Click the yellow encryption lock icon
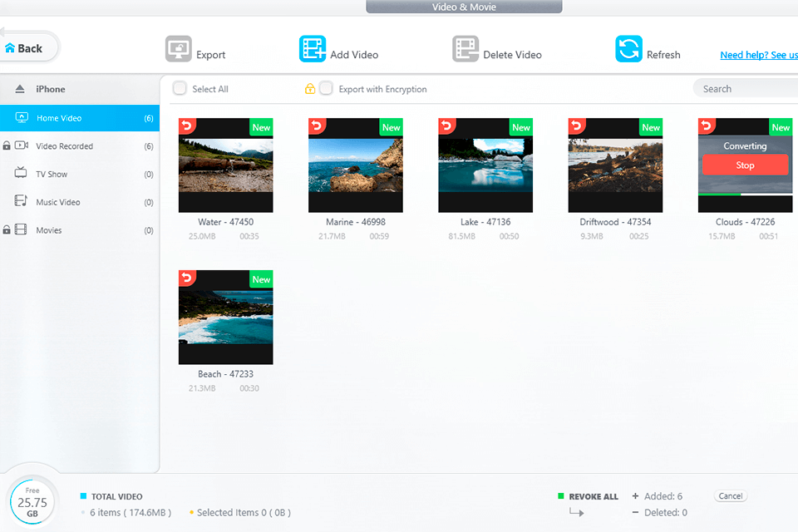This screenshot has width=798, height=532. click(x=310, y=89)
